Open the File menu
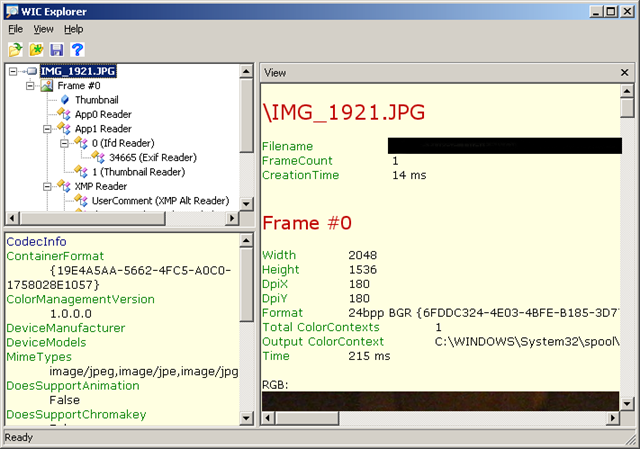This screenshot has height=449, width=640. coord(16,29)
